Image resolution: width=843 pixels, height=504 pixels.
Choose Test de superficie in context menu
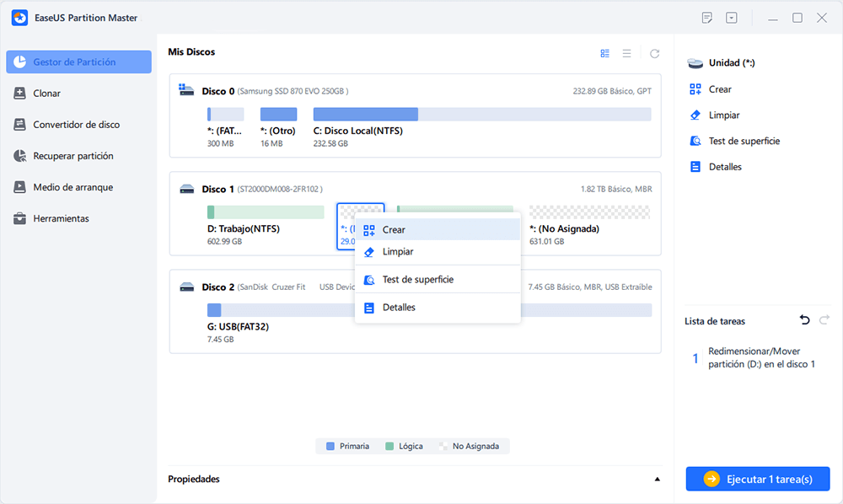tap(438, 280)
